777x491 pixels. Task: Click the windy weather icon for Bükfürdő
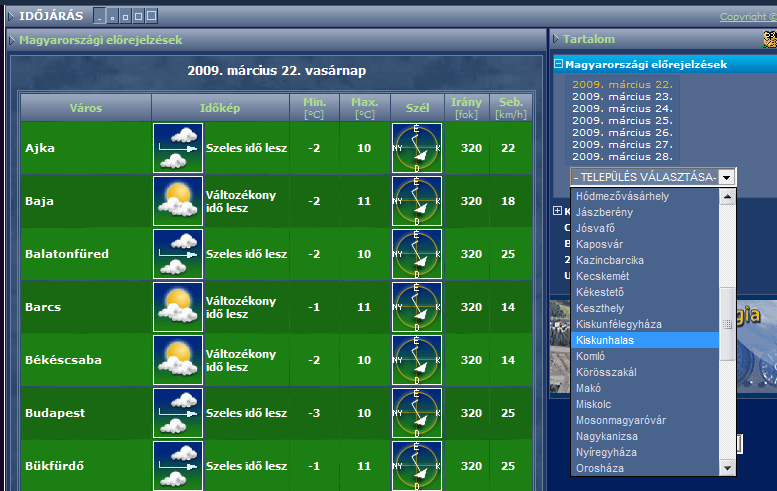tap(178, 466)
